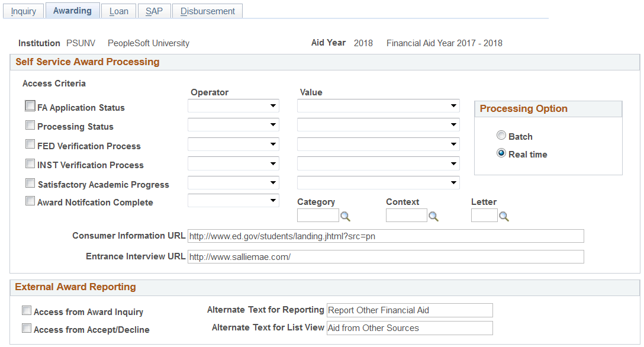644x347 pixels.
Task: Go to the Disbursement tab
Action: coord(208,11)
